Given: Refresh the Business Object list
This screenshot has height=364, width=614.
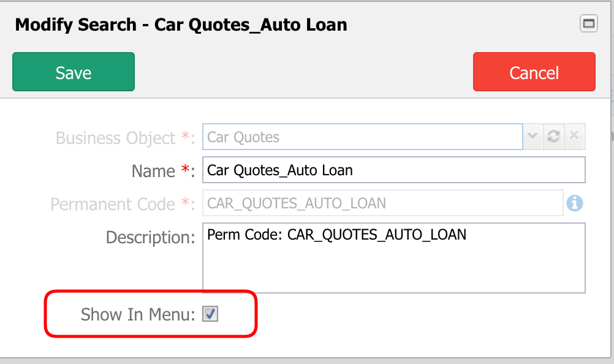Looking at the screenshot, I should (553, 136).
